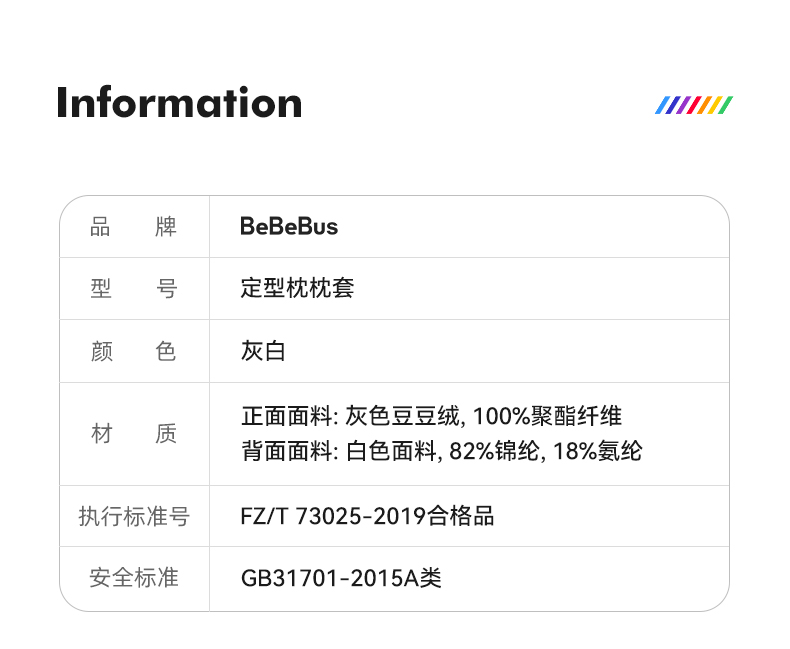Image resolution: width=790 pixels, height=649 pixels.
Task: Select the 品牌 row label
Action: tap(134, 227)
